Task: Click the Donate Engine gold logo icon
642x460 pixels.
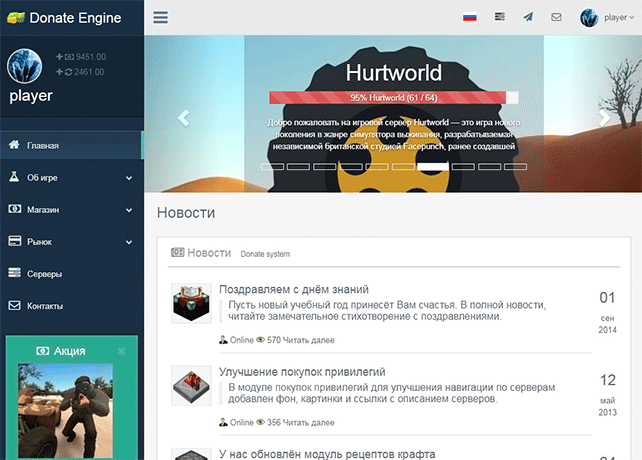Action: [x=17, y=18]
